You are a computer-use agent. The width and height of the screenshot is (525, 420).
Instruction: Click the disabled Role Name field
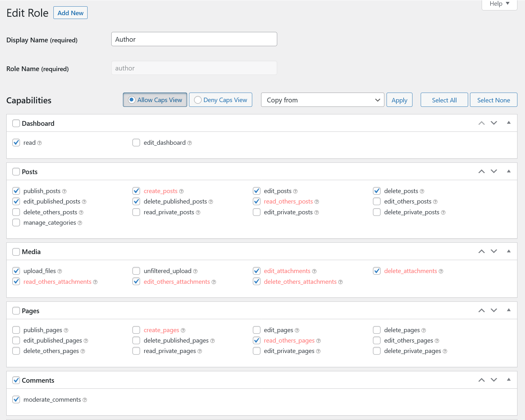tap(194, 68)
